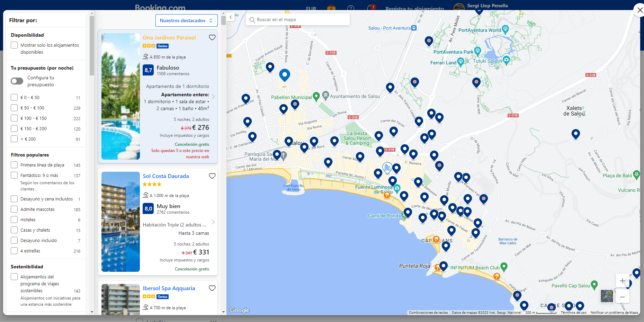This screenshot has width=644, height=322.
Task: Open 'Nuestros destacados' sort dropdown
Action: click(186, 20)
